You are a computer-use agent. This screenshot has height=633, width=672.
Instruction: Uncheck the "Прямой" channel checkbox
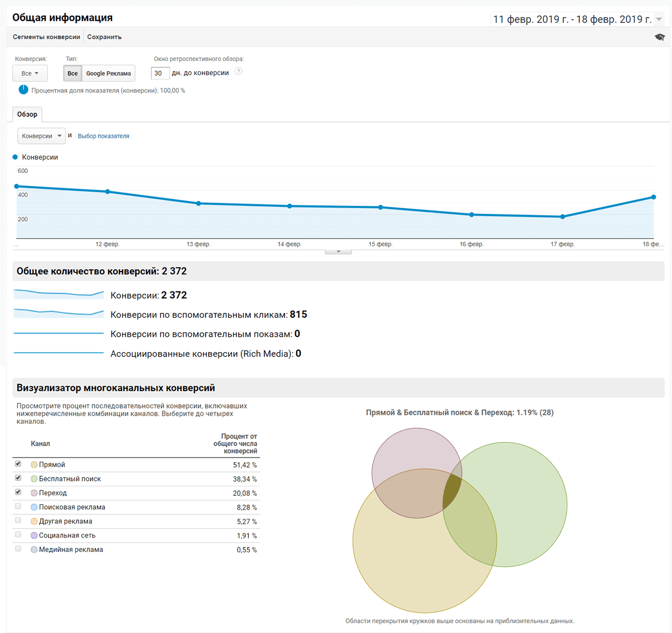17,463
